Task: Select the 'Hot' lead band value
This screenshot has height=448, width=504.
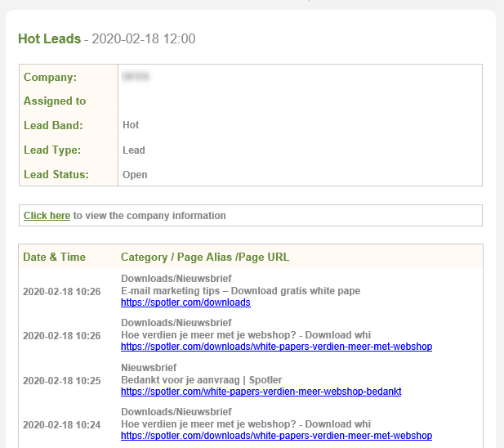Action: pos(131,126)
